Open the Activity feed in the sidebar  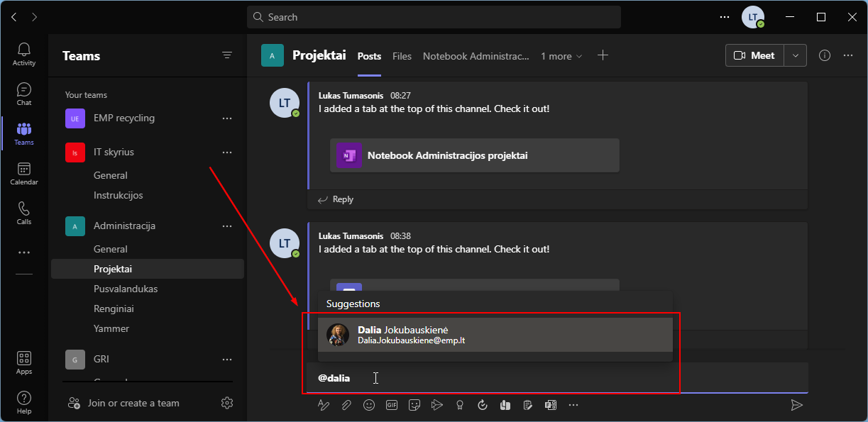tap(24, 54)
